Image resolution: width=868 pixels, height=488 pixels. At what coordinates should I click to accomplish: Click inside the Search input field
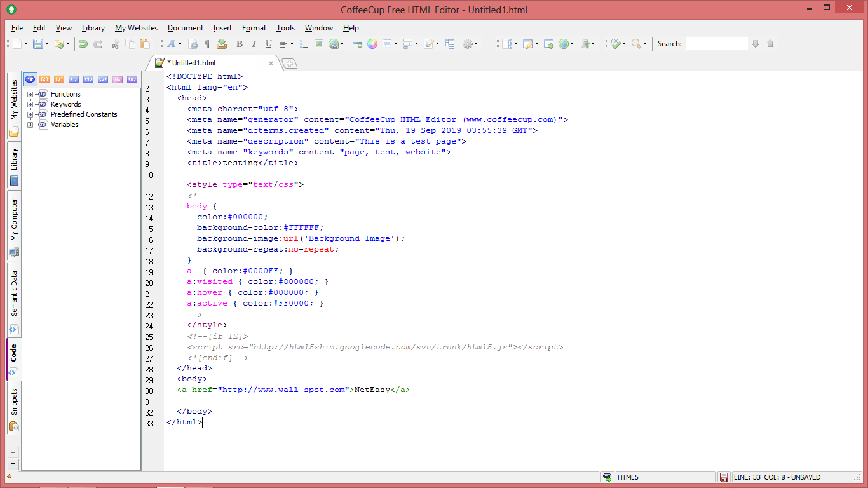[716, 44]
